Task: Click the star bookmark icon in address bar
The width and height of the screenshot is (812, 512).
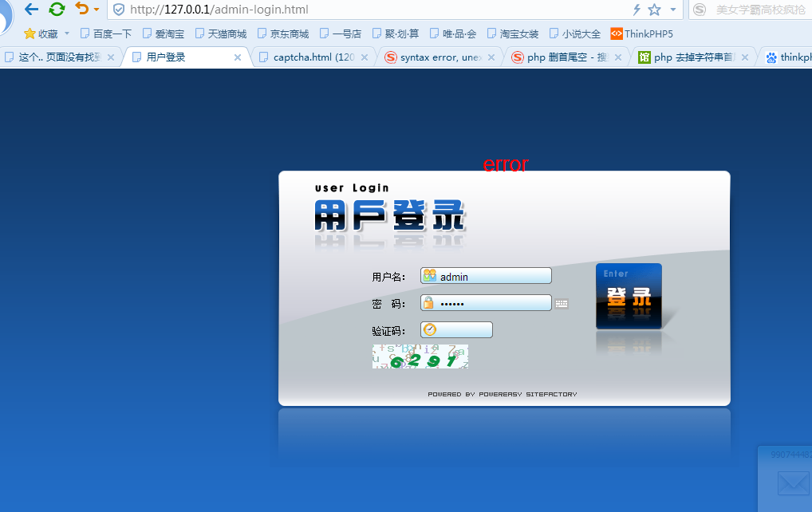Action: [x=654, y=10]
